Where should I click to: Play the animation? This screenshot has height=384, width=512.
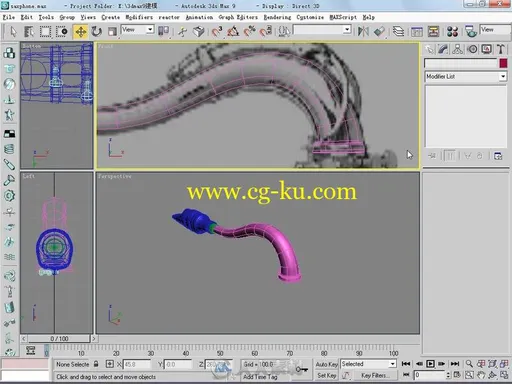[430, 364]
